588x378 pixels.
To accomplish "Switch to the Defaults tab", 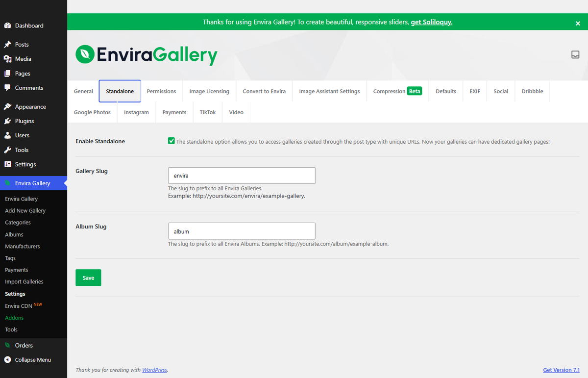I will [446, 91].
